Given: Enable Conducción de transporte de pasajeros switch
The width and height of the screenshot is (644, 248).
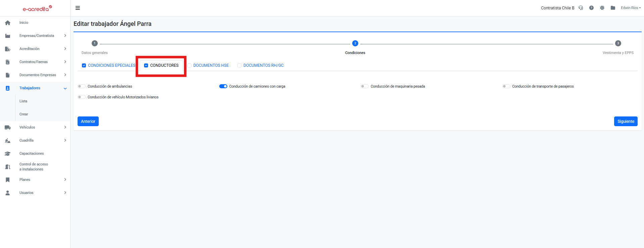Looking at the screenshot, I should point(506,86).
